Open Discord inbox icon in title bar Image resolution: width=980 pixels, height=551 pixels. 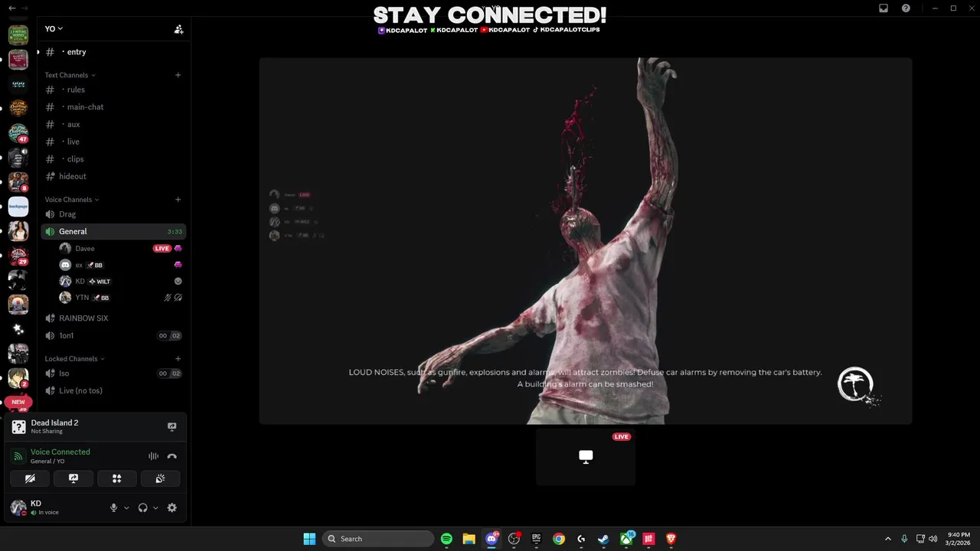pos(884,8)
